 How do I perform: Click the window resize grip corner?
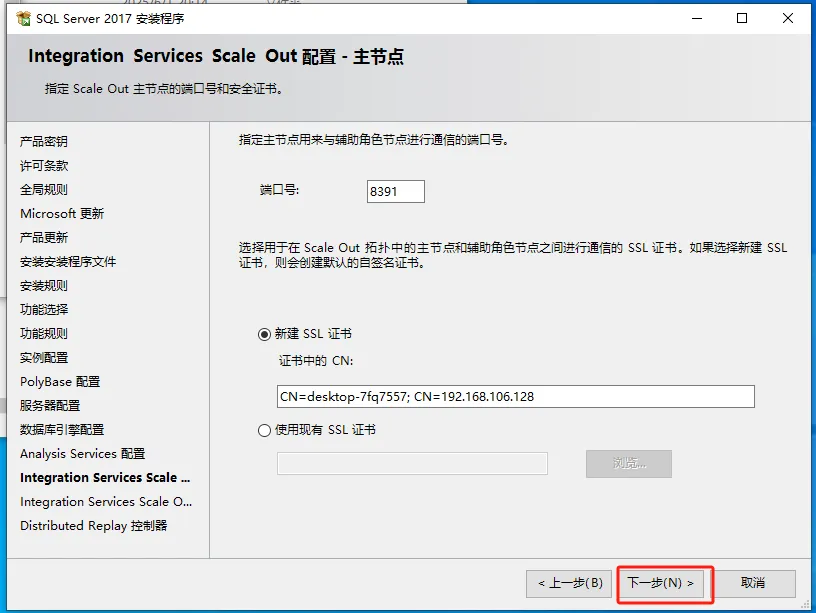point(806,604)
